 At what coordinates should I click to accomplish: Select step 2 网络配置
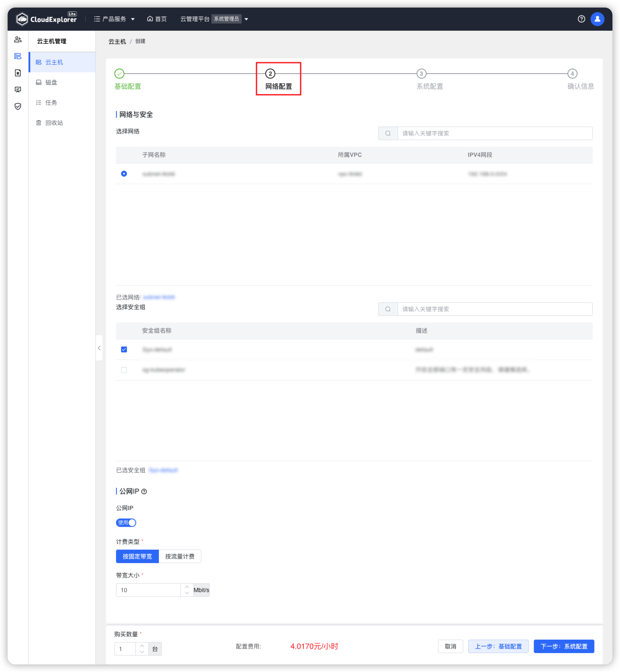278,79
